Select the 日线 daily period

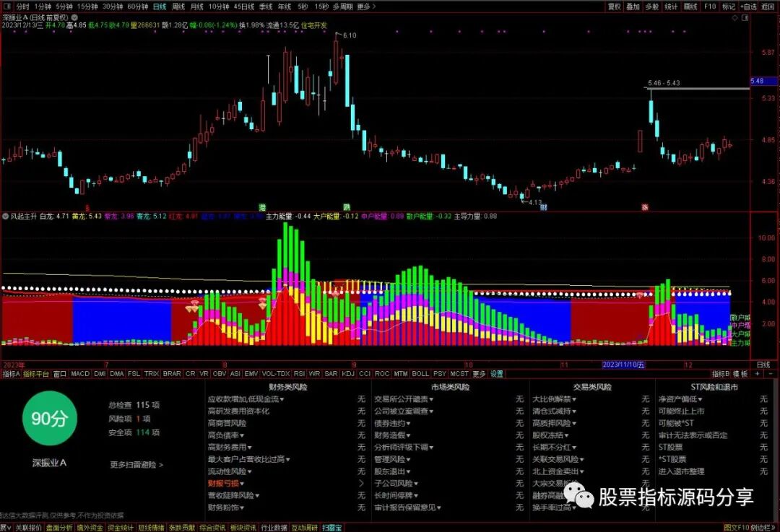160,6
